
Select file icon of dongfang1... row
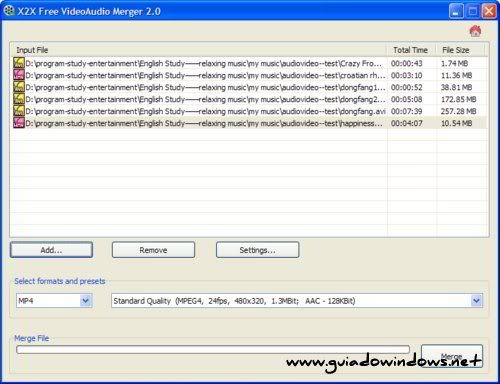(19, 87)
